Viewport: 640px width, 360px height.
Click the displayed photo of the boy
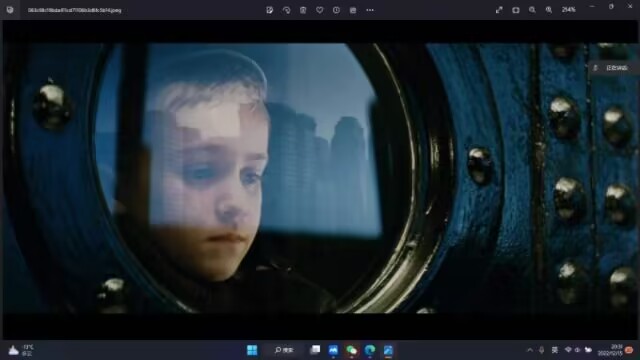click(320, 178)
